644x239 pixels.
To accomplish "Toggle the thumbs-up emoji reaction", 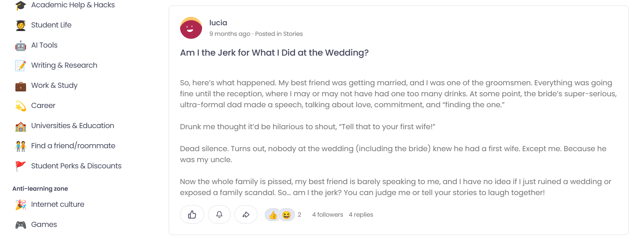I will (273, 214).
